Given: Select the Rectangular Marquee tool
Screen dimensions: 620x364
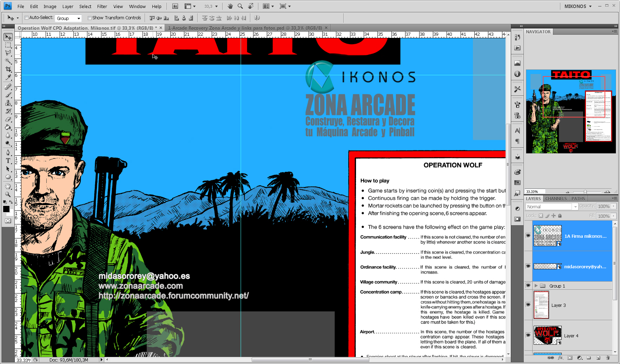Looking at the screenshot, I should pos(8,45).
